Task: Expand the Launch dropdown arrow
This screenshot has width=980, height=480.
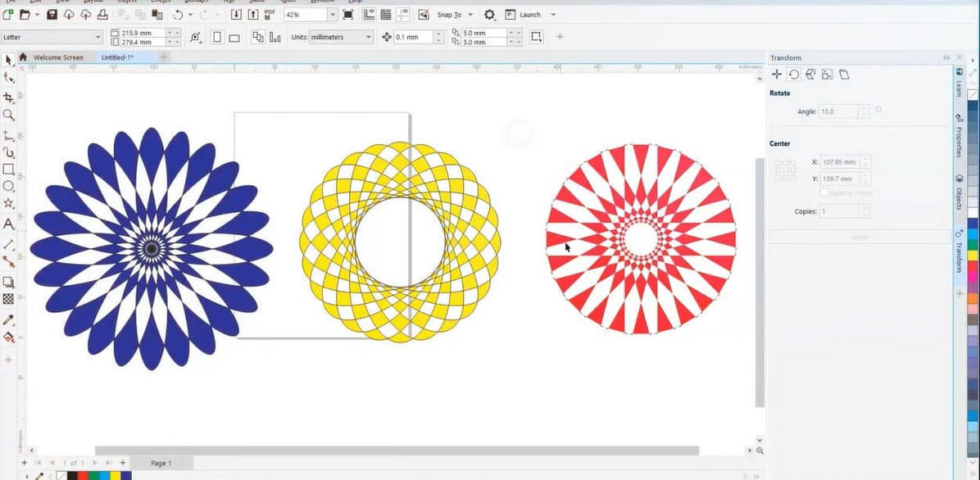Action: pos(552,15)
